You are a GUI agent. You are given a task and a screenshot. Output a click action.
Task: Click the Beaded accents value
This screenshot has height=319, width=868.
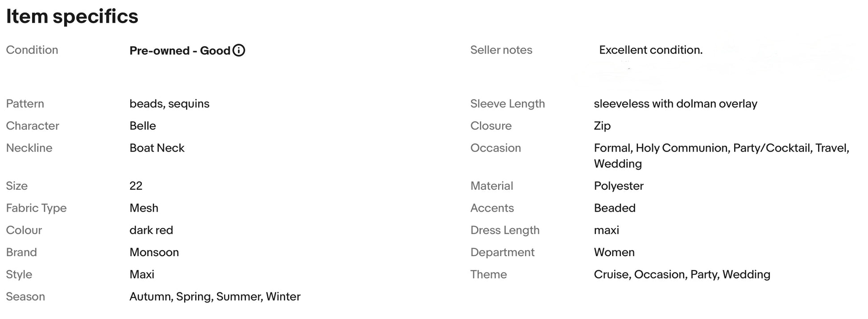pyautogui.click(x=614, y=208)
